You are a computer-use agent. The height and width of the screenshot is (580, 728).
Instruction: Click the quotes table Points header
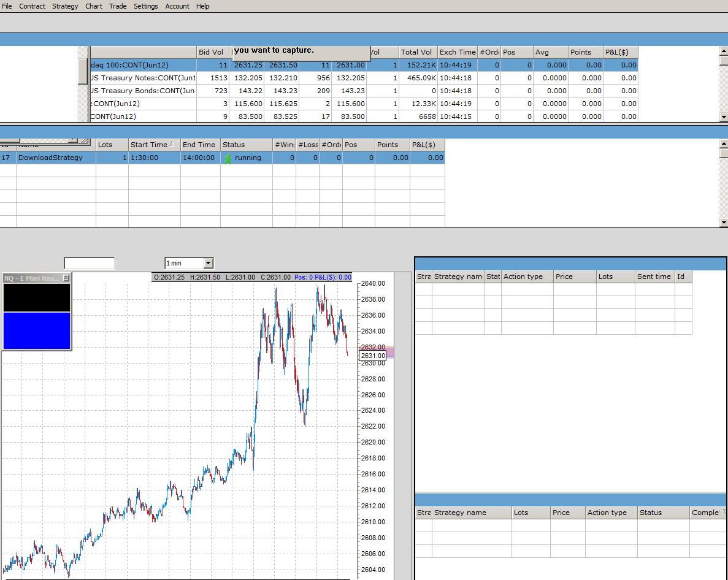[586, 52]
